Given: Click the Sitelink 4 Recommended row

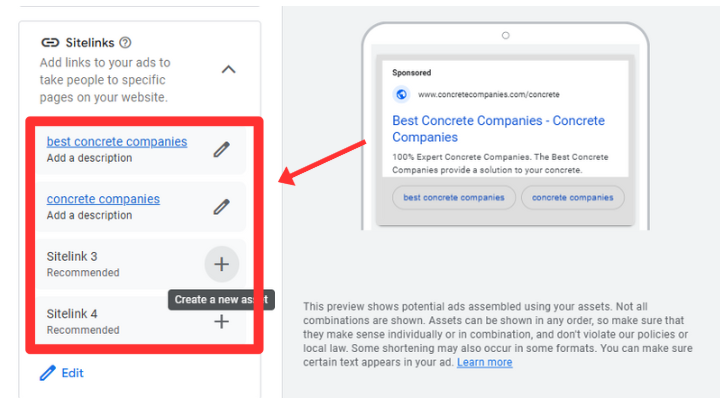Looking at the screenshot, I should (141, 321).
